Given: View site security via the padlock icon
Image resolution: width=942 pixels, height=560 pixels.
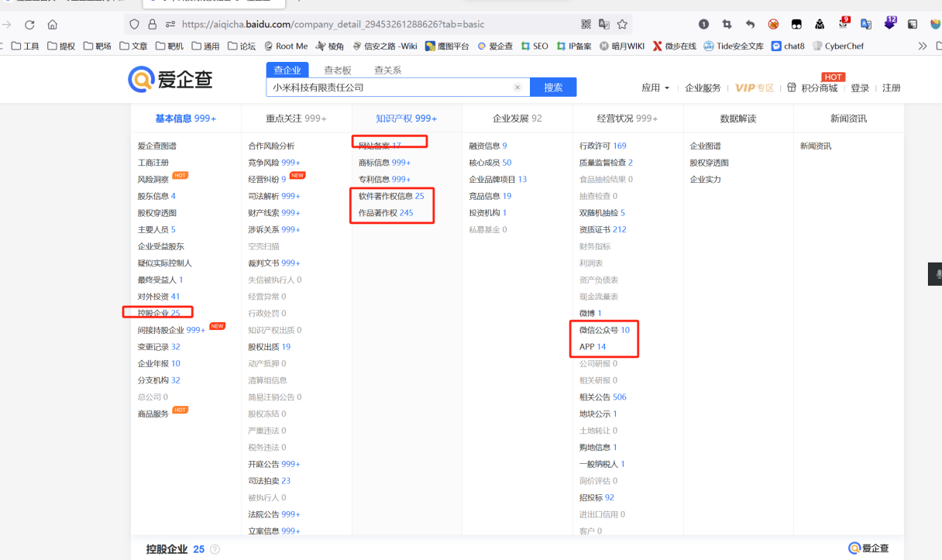Looking at the screenshot, I should (152, 25).
